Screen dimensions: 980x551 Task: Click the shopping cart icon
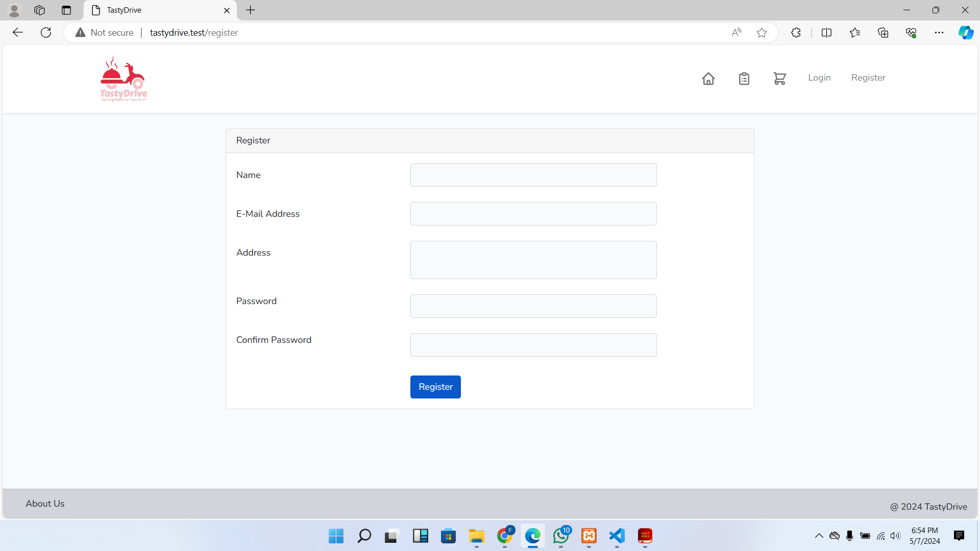pos(779,78)
